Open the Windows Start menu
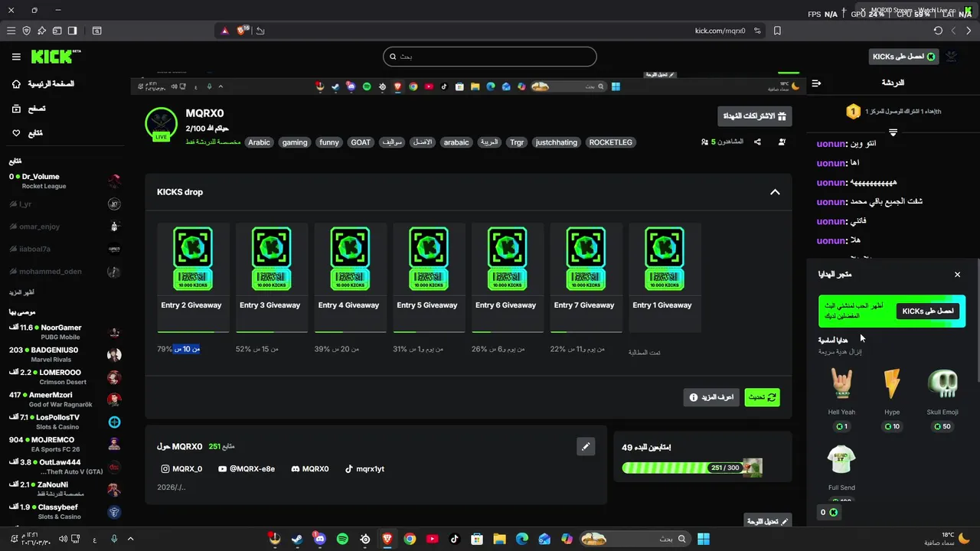980x551 pixels. click(x=704, y=539)
